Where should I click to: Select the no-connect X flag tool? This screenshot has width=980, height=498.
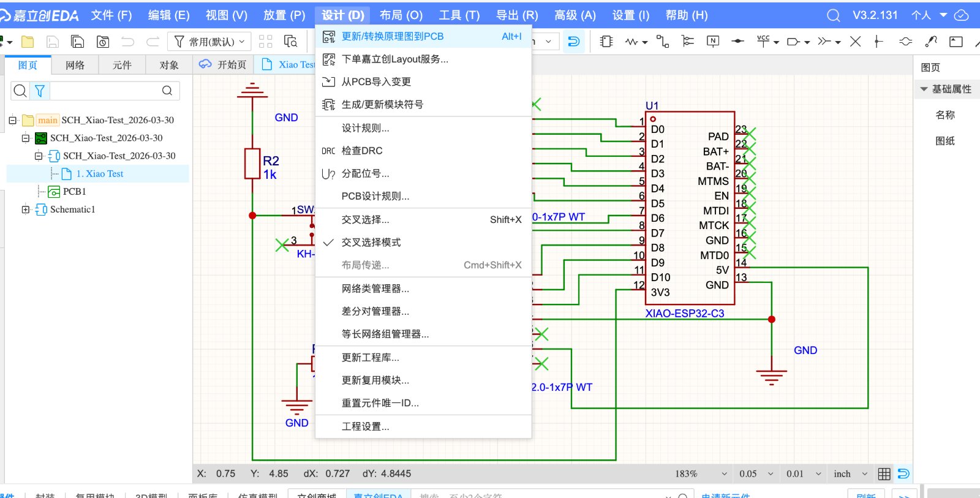tap(856, 42)
